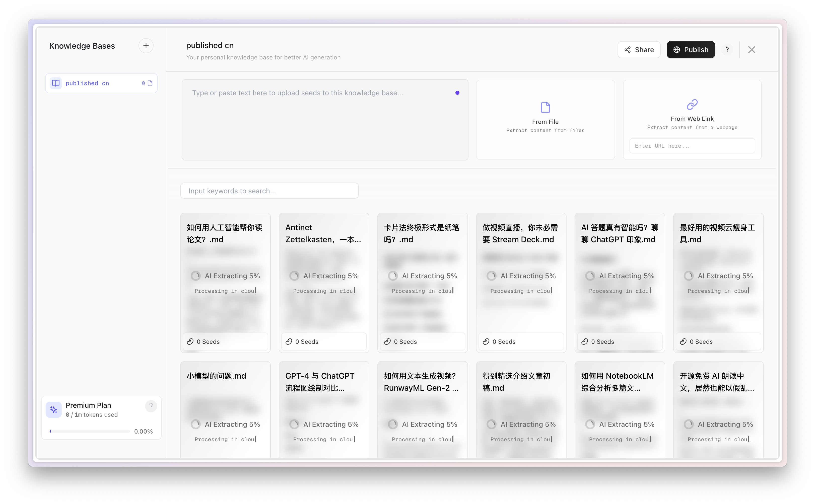The width and height of the screenshot is (815, 504).
Task: Click the Share button
Action: coord(639,49)
